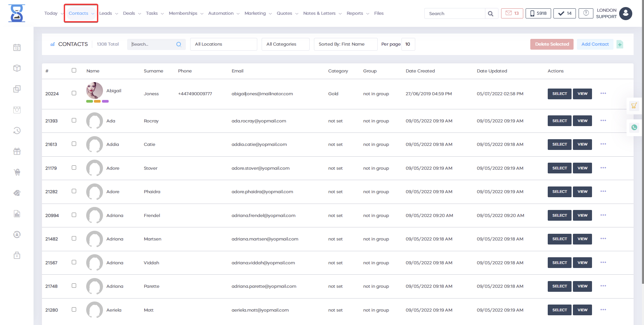Open the Sorted By: First Name dropdown
The height and width of the screenshot is (325, 644).
point(345,44)
